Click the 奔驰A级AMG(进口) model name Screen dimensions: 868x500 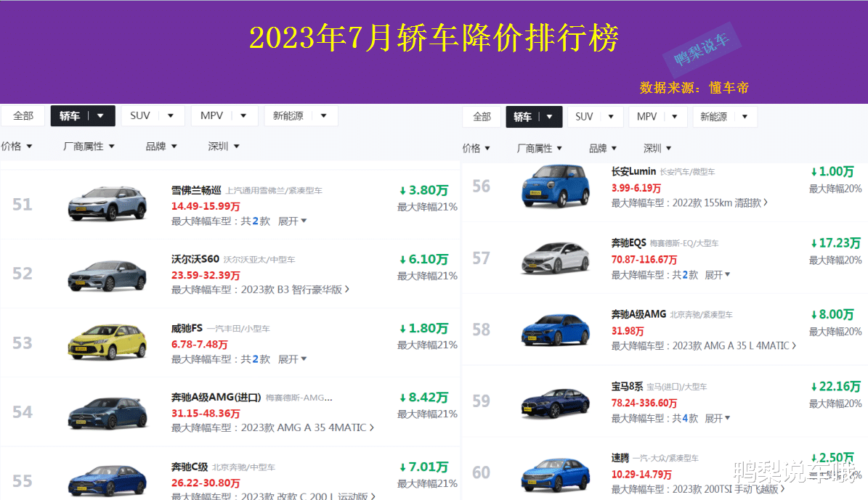pyautogui.click(x=216, y=398)
